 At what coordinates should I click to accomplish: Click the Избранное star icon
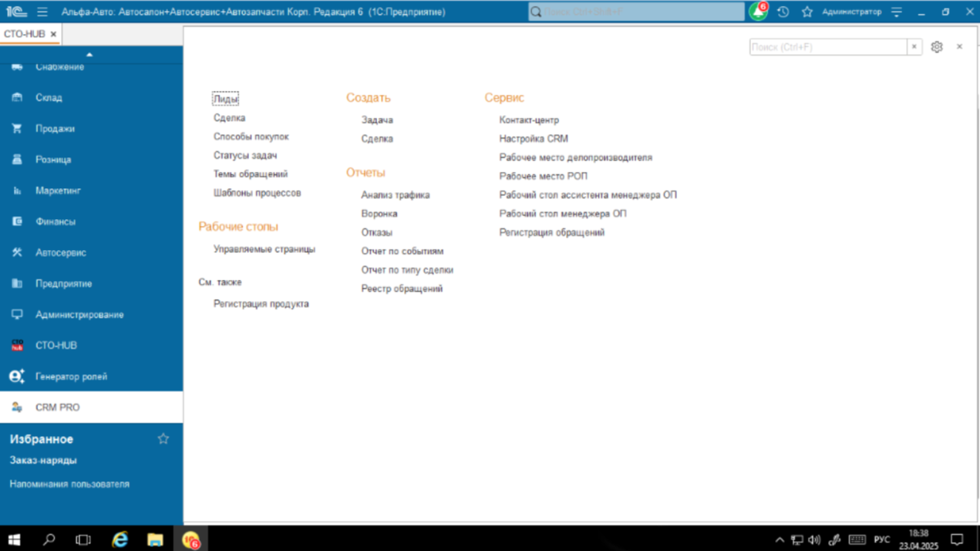[163, 439]
